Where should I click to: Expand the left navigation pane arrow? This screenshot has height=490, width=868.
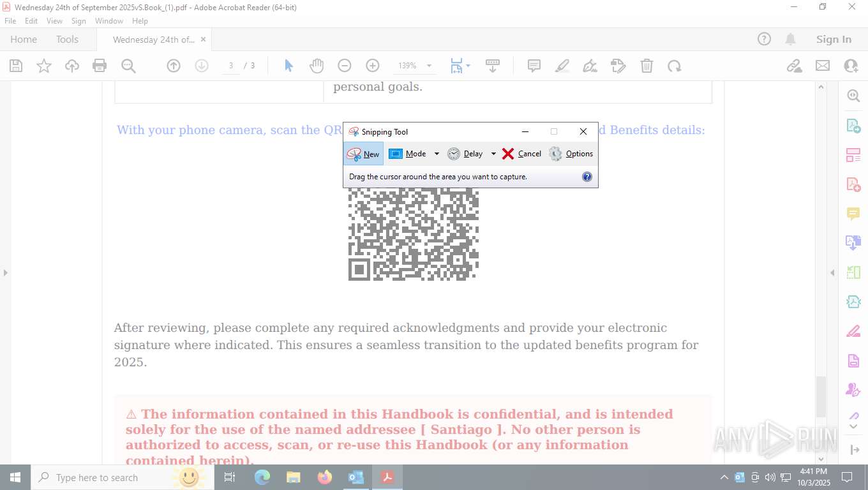pyautogui.click(x=5, y=273)
